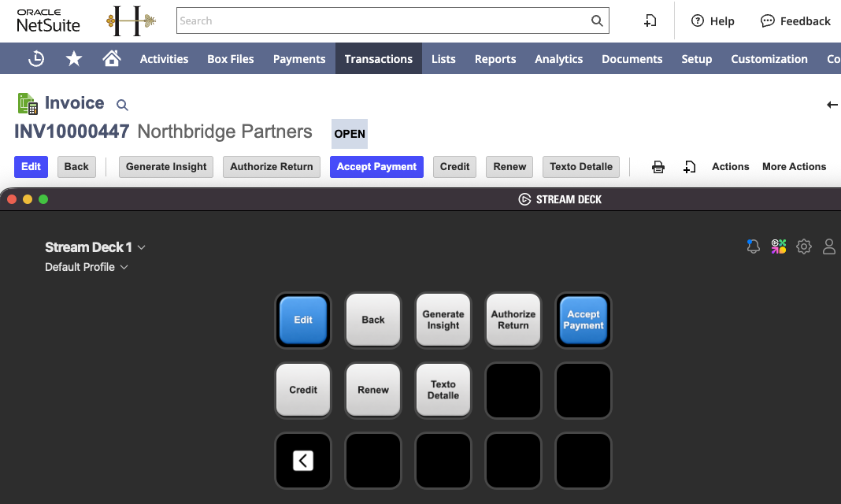841x504 pixels.
Task: Click the invoice search magnifier beside Invoice title
Action: point(122,105)
